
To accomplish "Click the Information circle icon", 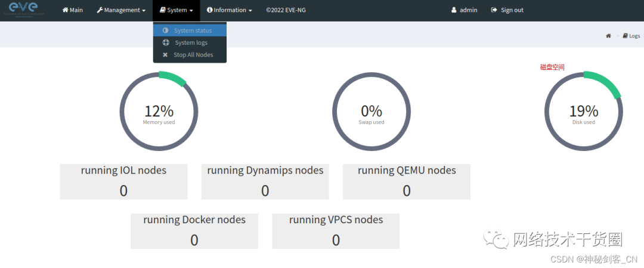I will point(210,10).
